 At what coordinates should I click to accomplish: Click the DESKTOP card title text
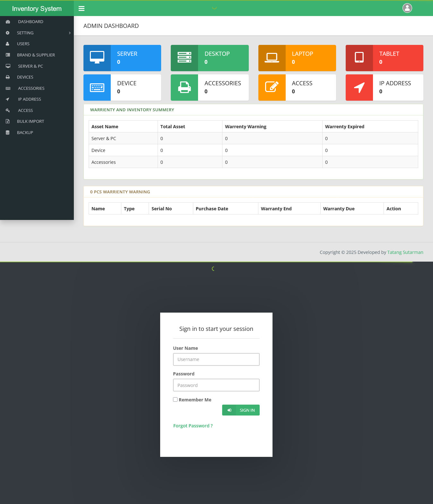217,54
